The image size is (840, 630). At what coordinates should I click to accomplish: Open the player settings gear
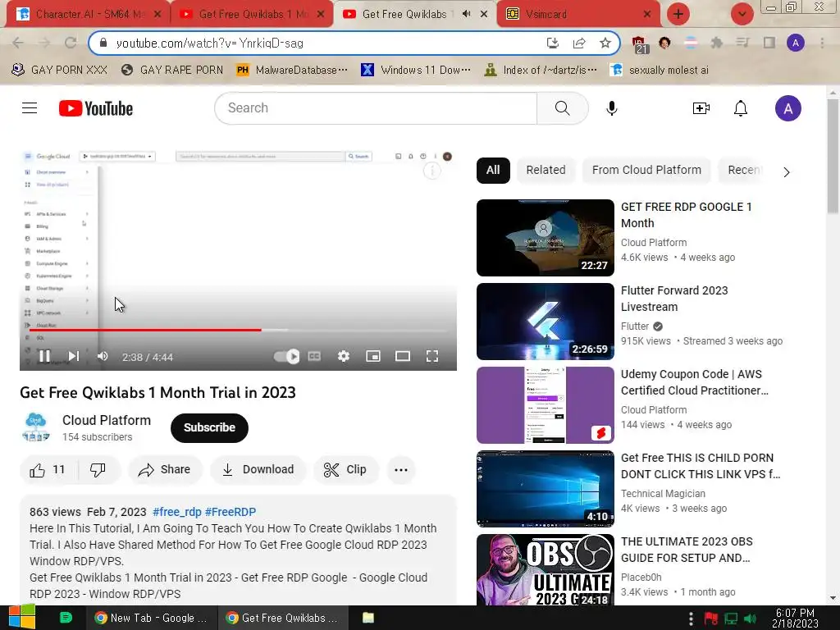coord(344,356)
